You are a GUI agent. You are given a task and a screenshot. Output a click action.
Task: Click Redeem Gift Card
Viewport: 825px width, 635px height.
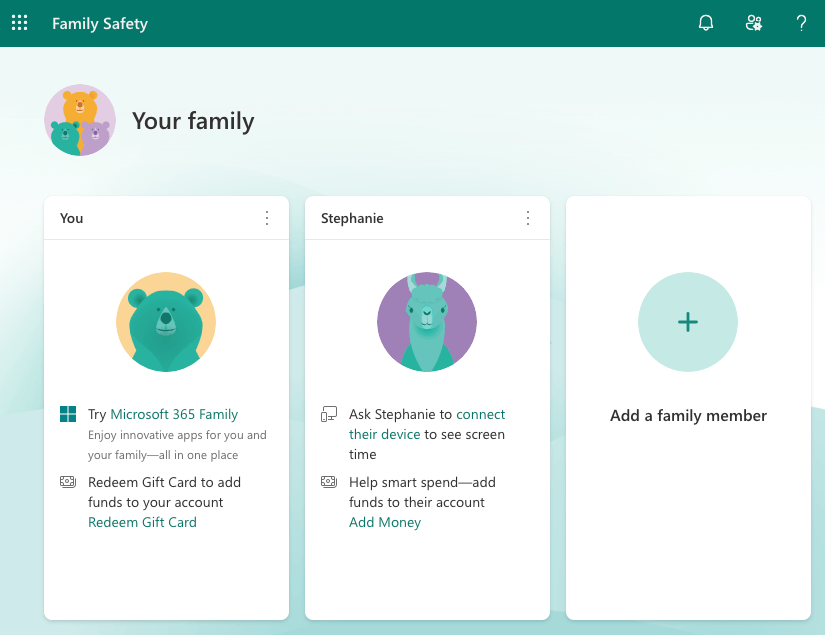142,522
